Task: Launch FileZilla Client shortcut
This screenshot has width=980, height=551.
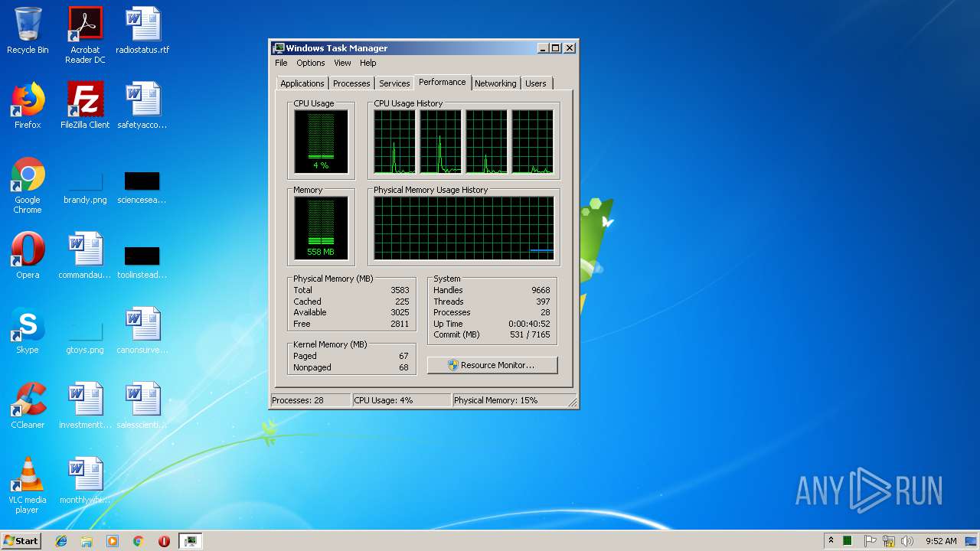Action: (x=85, y=106)
